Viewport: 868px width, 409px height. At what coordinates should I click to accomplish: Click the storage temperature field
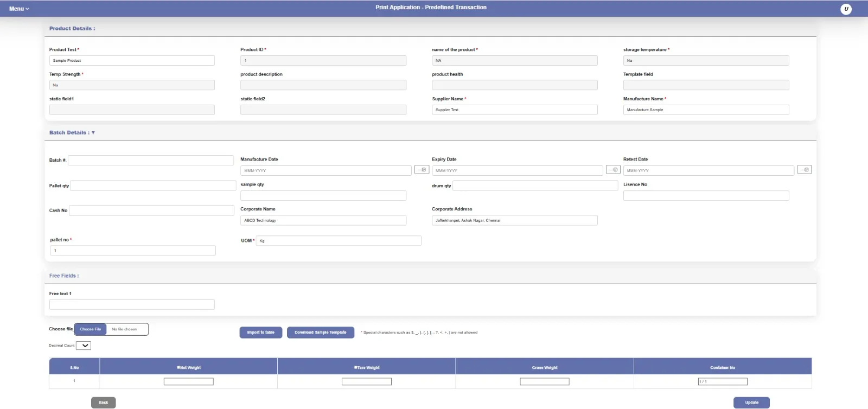tap(706, 61)
